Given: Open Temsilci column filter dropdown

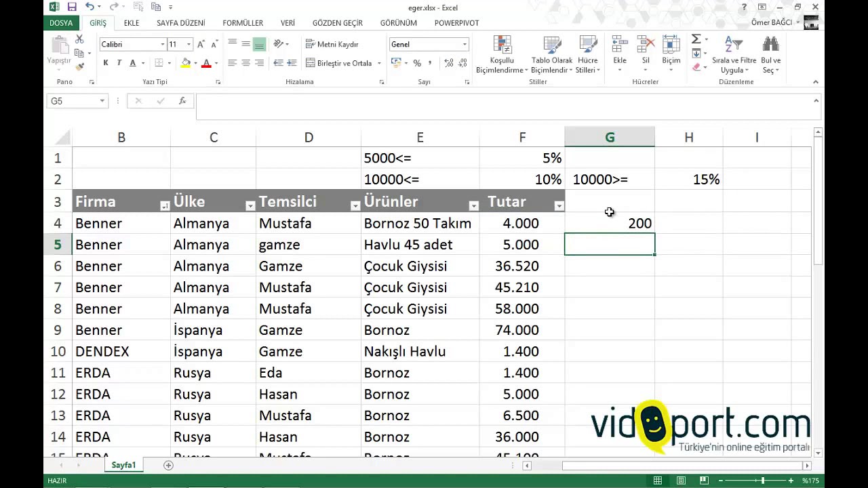Looking at the screenshot, I should [x=355, y=206].
